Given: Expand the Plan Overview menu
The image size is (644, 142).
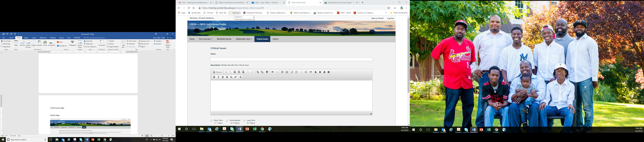Looking at the screenshot, I should pyautogui.click(x=206, y=39).
